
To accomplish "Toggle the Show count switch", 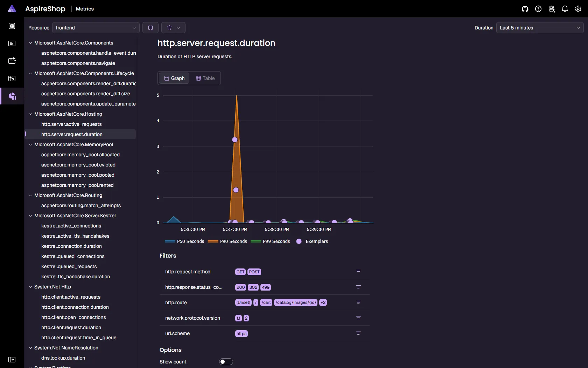I will [226, 362].
